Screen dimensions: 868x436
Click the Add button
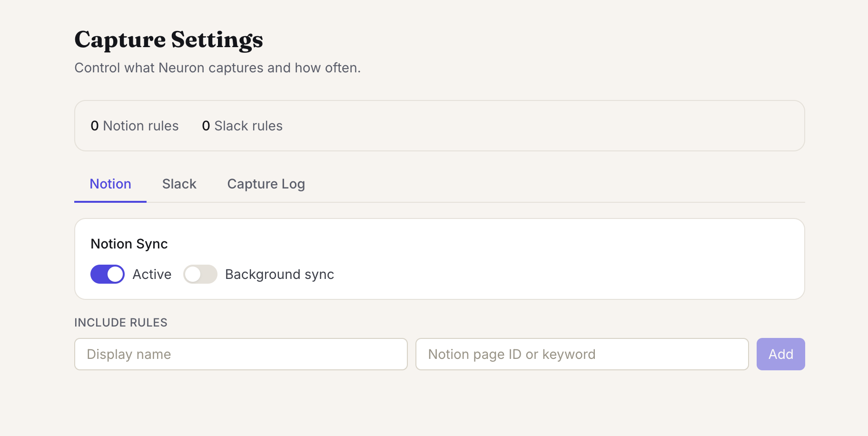click(780, 354)
